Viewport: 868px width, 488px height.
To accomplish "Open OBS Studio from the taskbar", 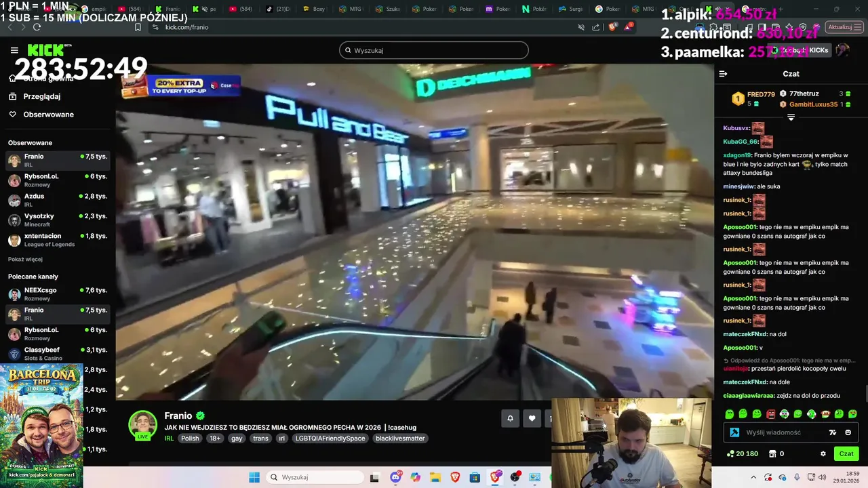I will [515, 477].
